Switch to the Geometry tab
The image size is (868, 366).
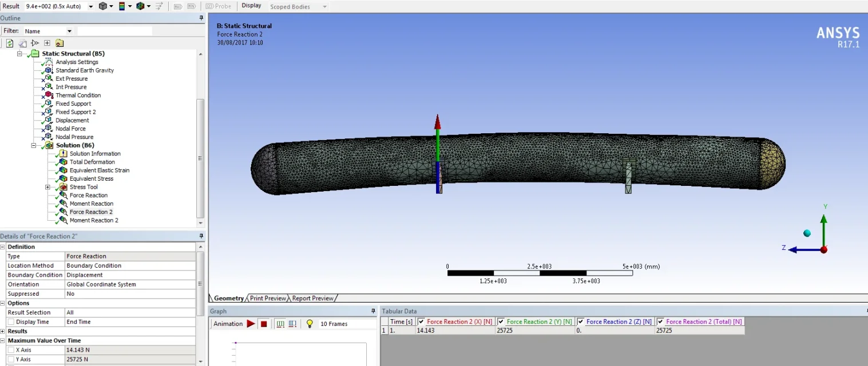click(228, 298)
